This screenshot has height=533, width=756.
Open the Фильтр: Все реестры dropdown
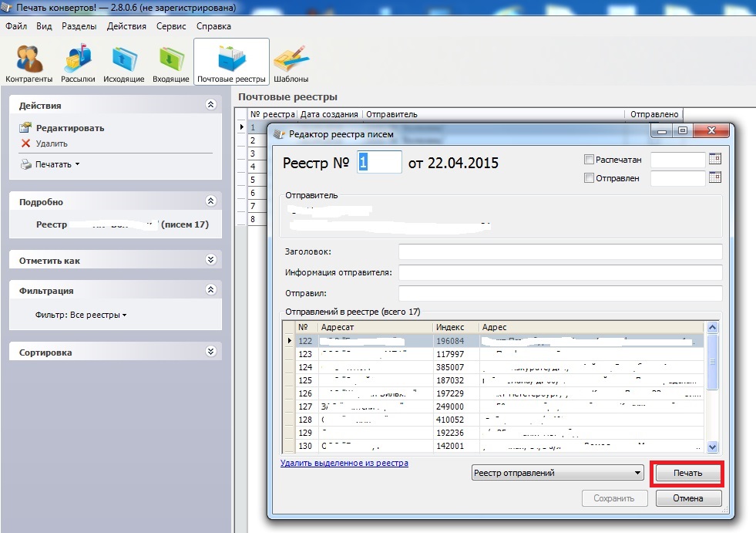point(81,315)
